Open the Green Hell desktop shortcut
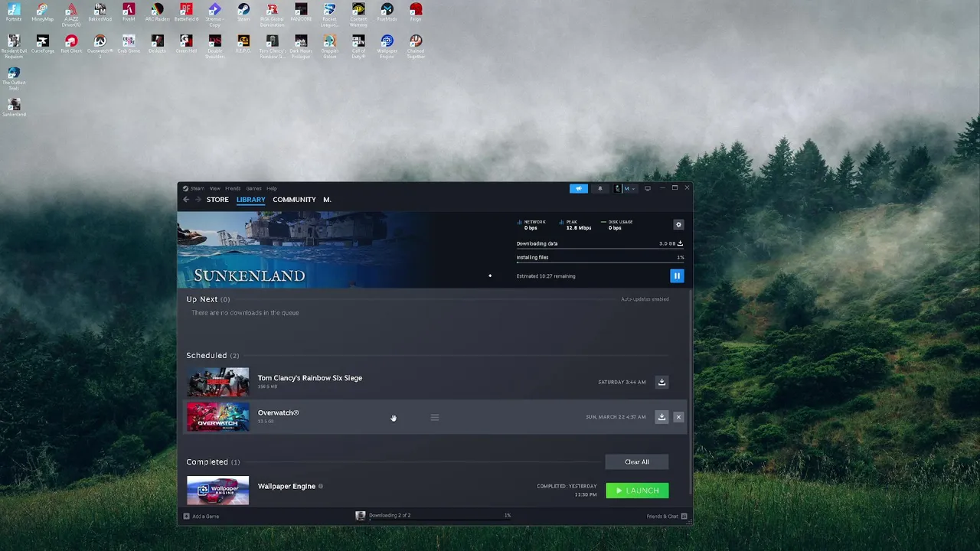 [186, 44]
